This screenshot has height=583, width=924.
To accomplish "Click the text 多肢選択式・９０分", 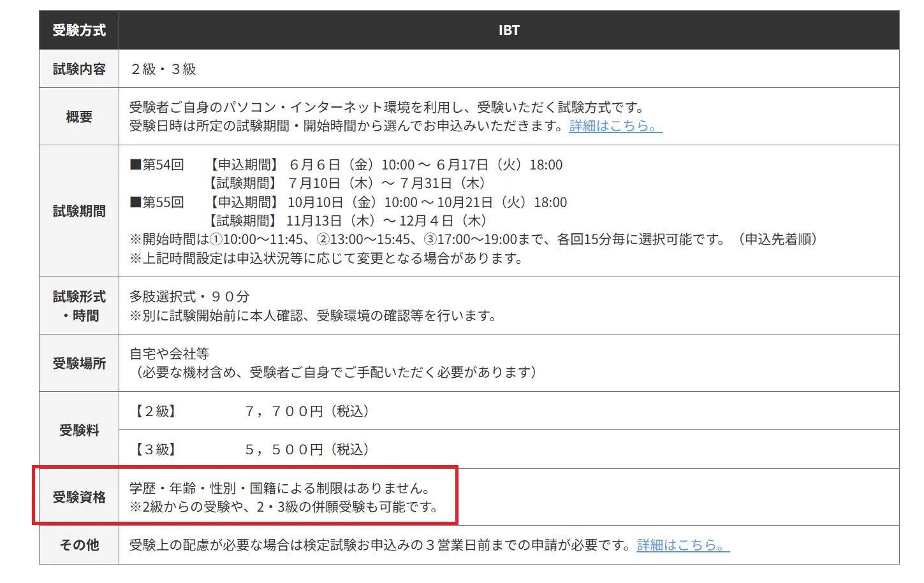I will point(189,297).
